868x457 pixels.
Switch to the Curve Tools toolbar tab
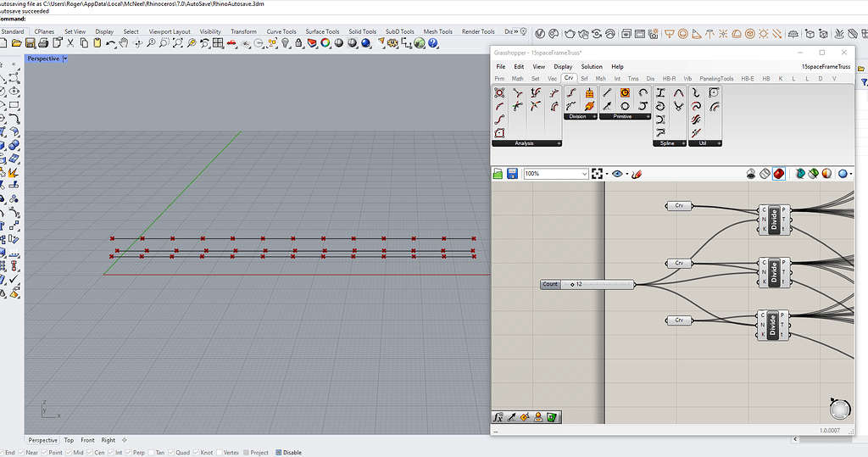coord(281,31)
